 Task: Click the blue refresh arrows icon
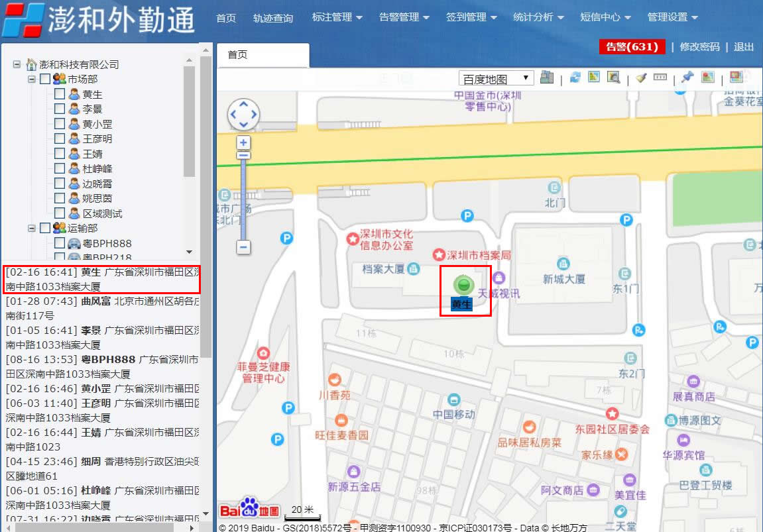pos(575,78)
